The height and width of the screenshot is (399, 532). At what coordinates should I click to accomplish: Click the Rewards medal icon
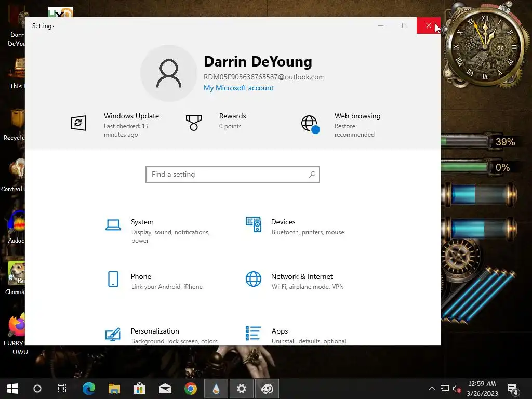pos(194,123)
